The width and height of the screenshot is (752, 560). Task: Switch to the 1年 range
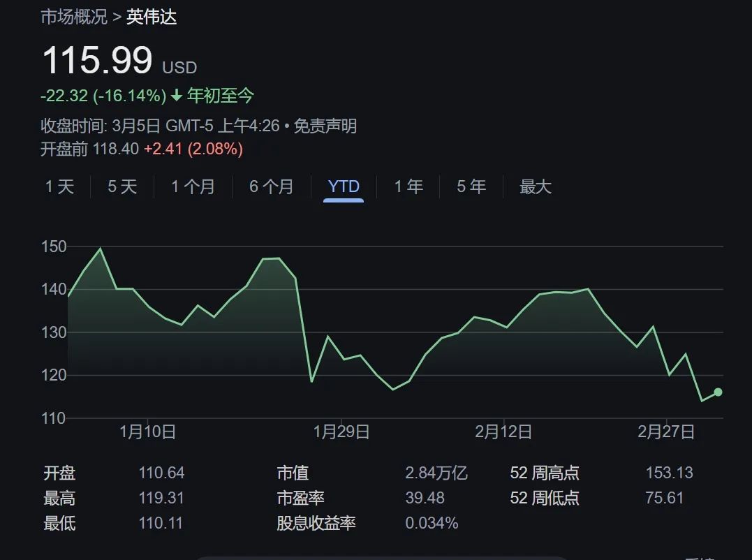click(407, 186)
